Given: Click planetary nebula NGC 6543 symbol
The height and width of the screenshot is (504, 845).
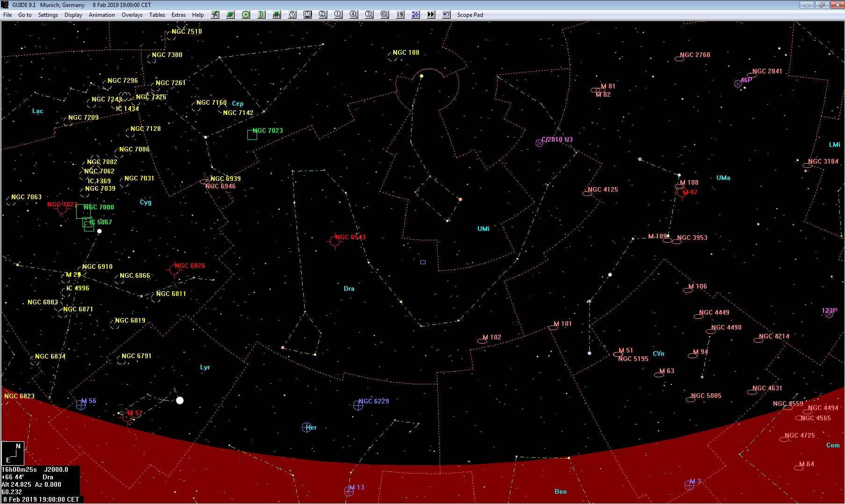Looking at the screenshot, I should pyautogui.click(x=335, y=241).
